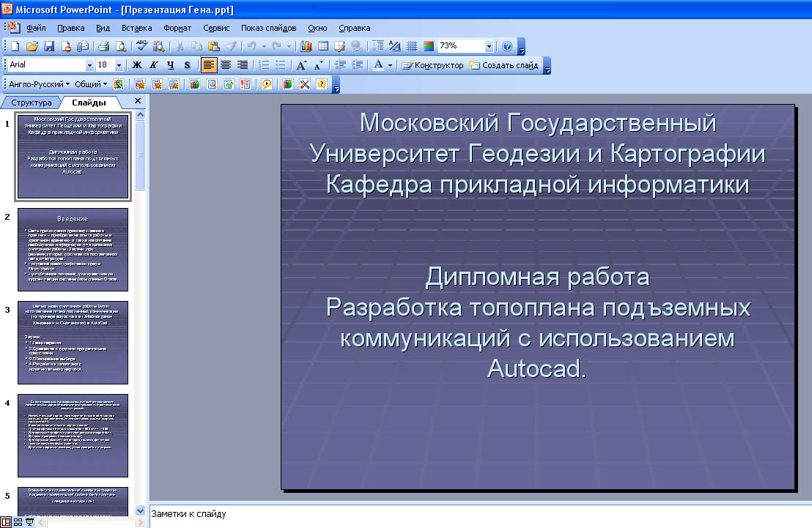Switch to Normal view icon at bottom left
The height and width of the screenshot is (528, 812).
click(x=6, y=522)
